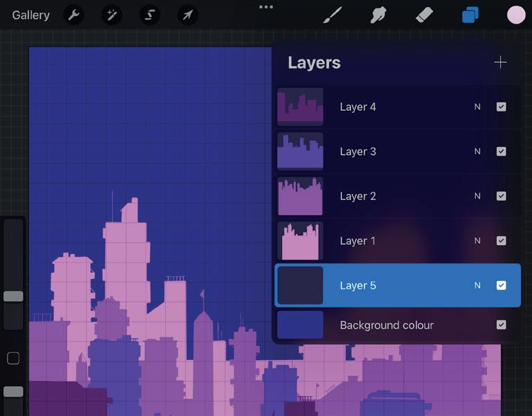Tap the sidebar modify square button
The image size is (532, 416).
[x=13, y=358]
